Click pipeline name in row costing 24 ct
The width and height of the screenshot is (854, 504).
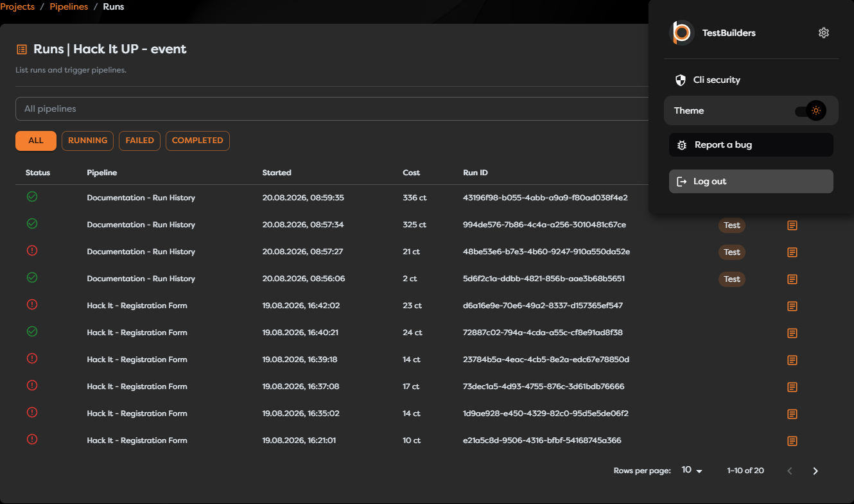point(137,333)
